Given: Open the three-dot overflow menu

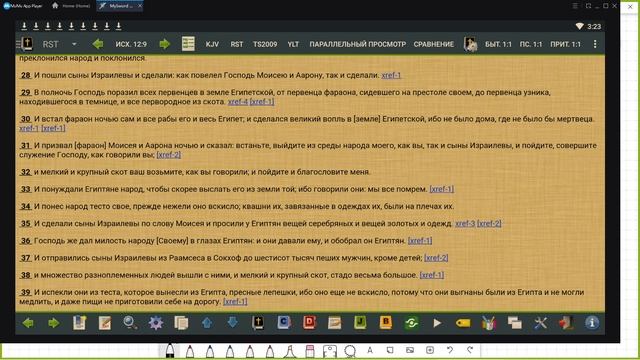Looking at the screenshot, I should coord(595,44).
